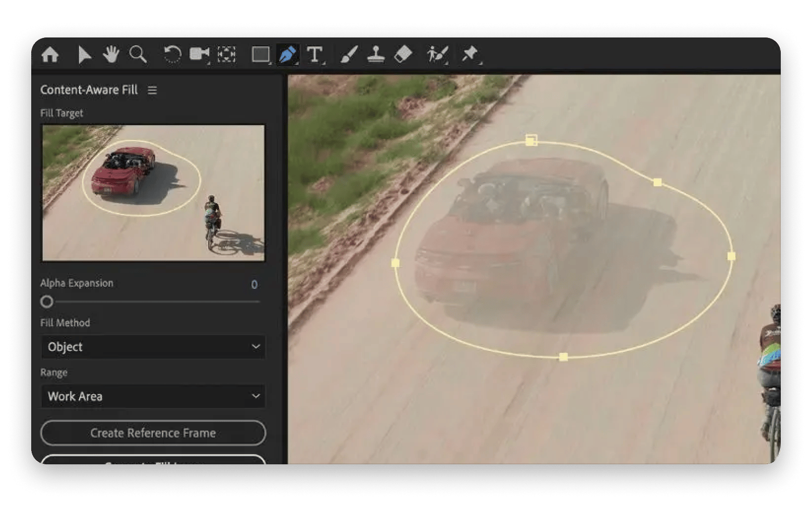Click the Content-Aware Fill panel title

pyautogui.click(x=90, y=90)
